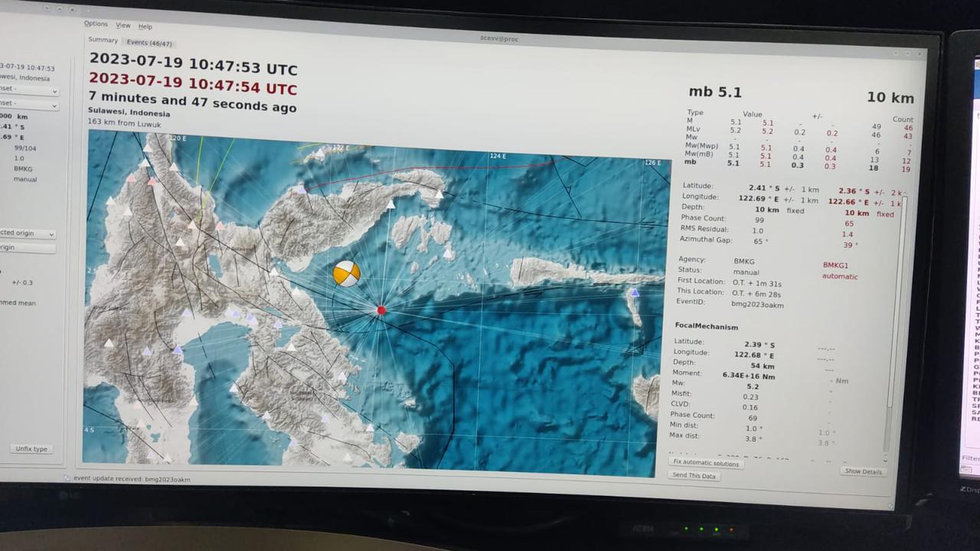This screenshot has width=980, height=551.
Task: Toggle Fix automatic solutions
Action: click(705, 462)
